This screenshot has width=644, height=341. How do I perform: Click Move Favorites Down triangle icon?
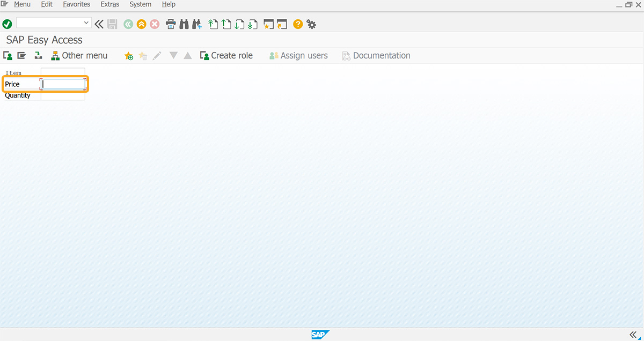tap(173, 55)
